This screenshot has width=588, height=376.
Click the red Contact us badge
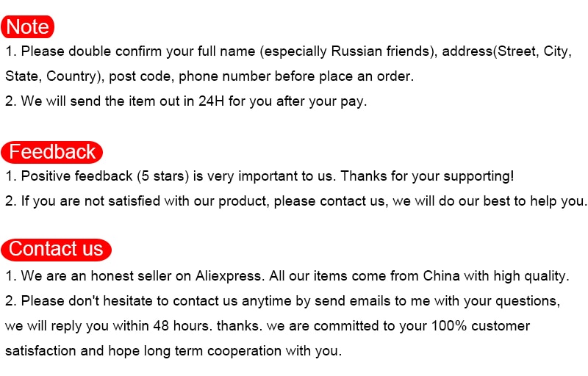tap(57, 250)
